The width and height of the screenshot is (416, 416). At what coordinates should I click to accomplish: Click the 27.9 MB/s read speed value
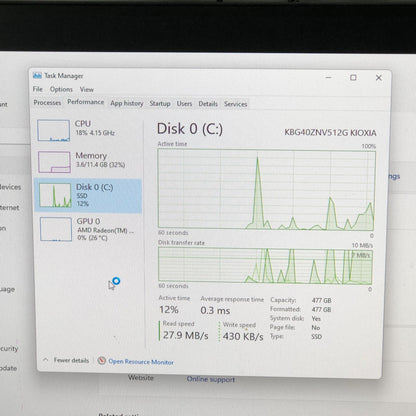(x=186, y=335)
